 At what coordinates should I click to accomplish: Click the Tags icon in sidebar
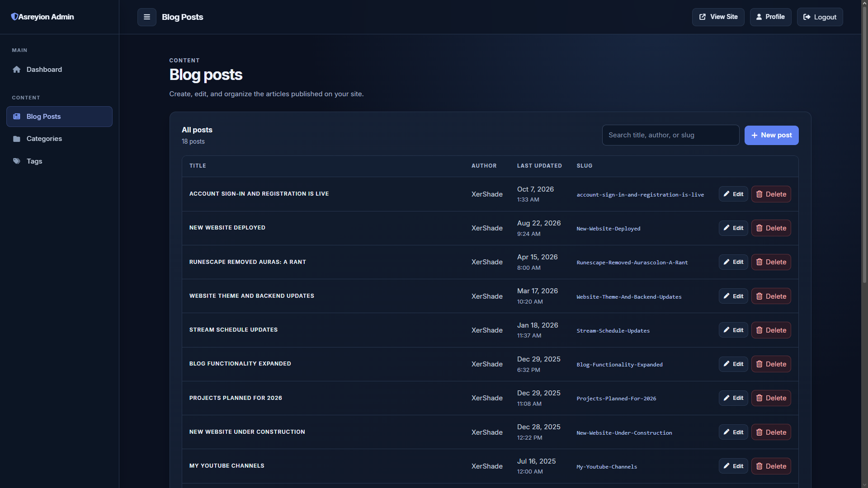point(17,161)
